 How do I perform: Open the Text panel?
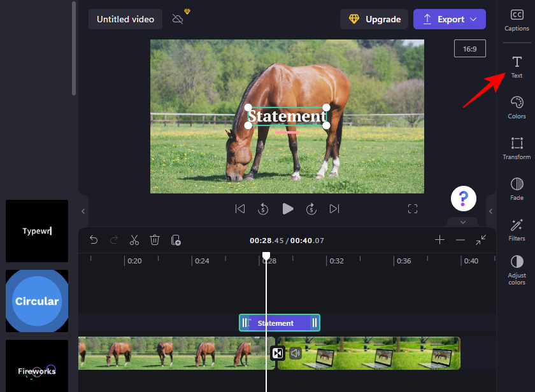517,67
